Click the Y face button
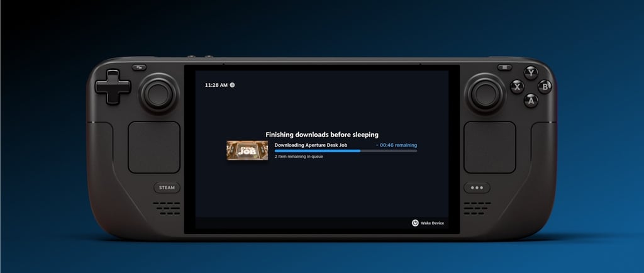 531,73
